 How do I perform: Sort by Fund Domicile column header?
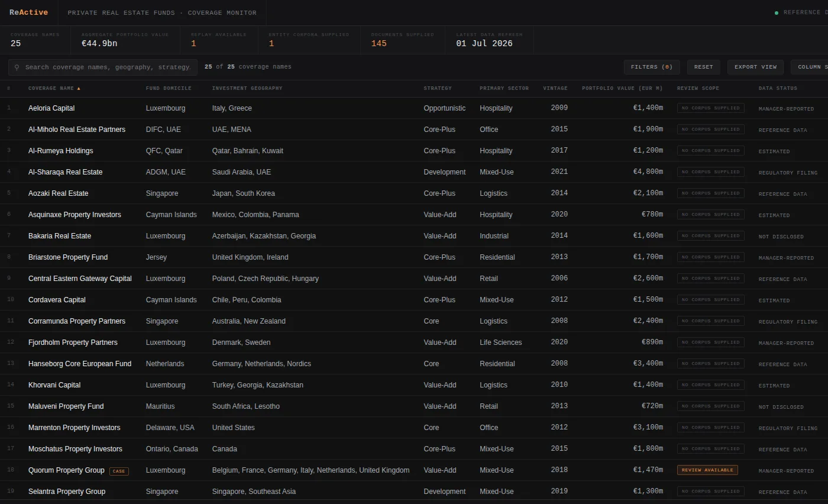[x=169, y=88]
